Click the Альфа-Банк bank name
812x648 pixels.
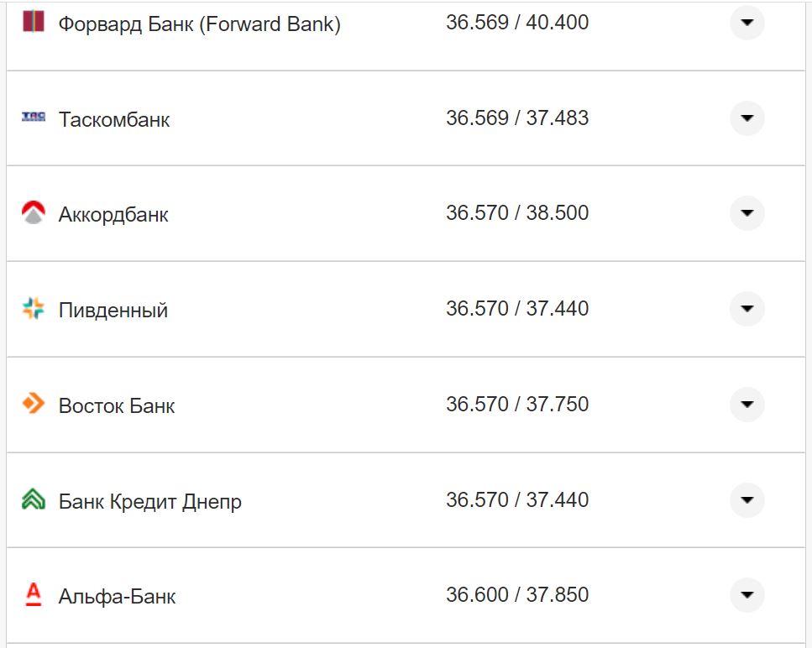[x=117, y=597]
